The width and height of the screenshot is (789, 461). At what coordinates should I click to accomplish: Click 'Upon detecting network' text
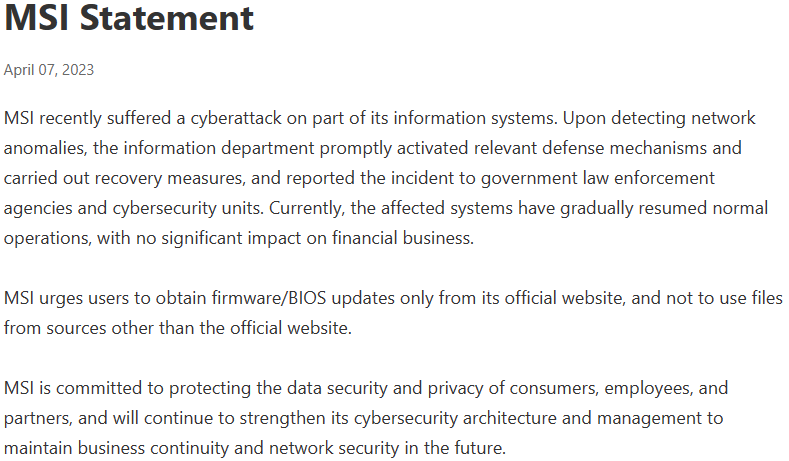(x=659, y=118)
